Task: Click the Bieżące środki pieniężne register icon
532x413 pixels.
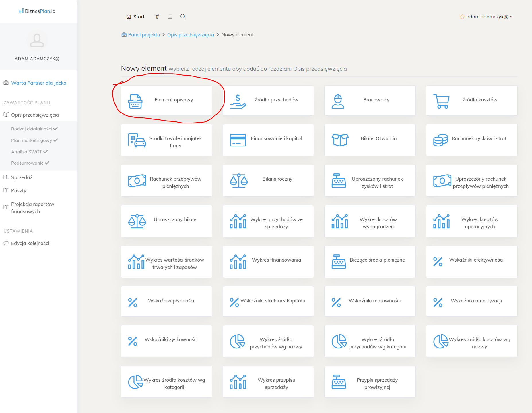Action: [339, 262]
